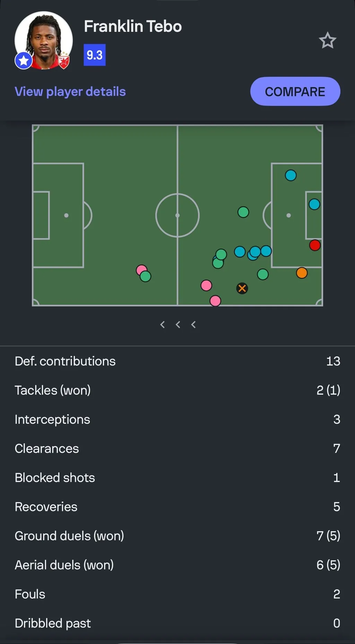
Task: Click the leftmost chevron under the pitch
Action: pyautogui.click(x=162, y=325)
